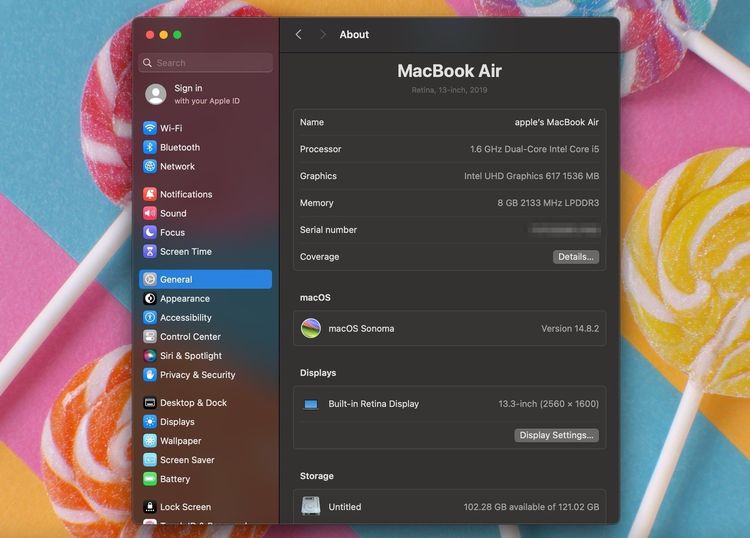Click the Built-in Retina Display icon
Image resolution: width=750 pixels, height=538 pixels.
[310, 405]
